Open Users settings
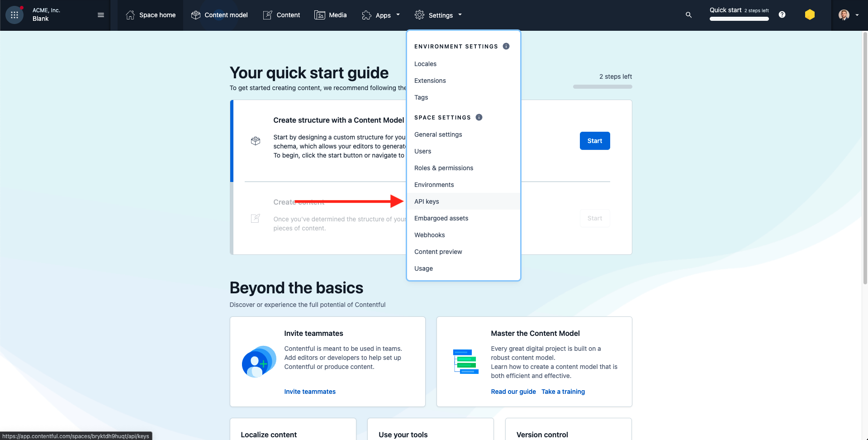The image size is (868, 440). coord(464,151)
